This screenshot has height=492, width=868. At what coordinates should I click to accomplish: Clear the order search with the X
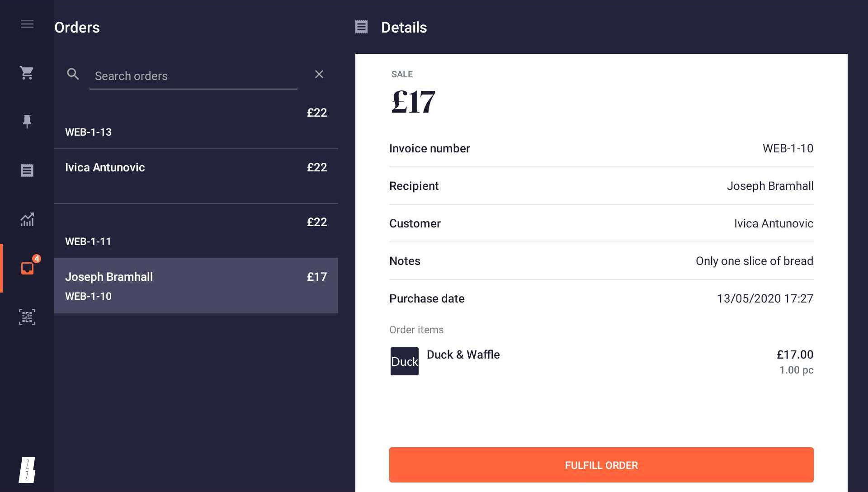point(319,74)
